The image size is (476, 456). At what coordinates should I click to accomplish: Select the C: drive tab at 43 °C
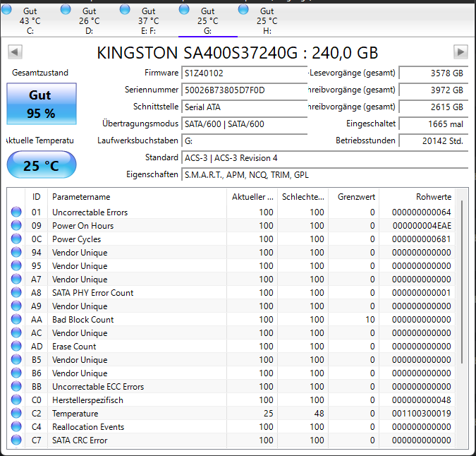(30, 20)
